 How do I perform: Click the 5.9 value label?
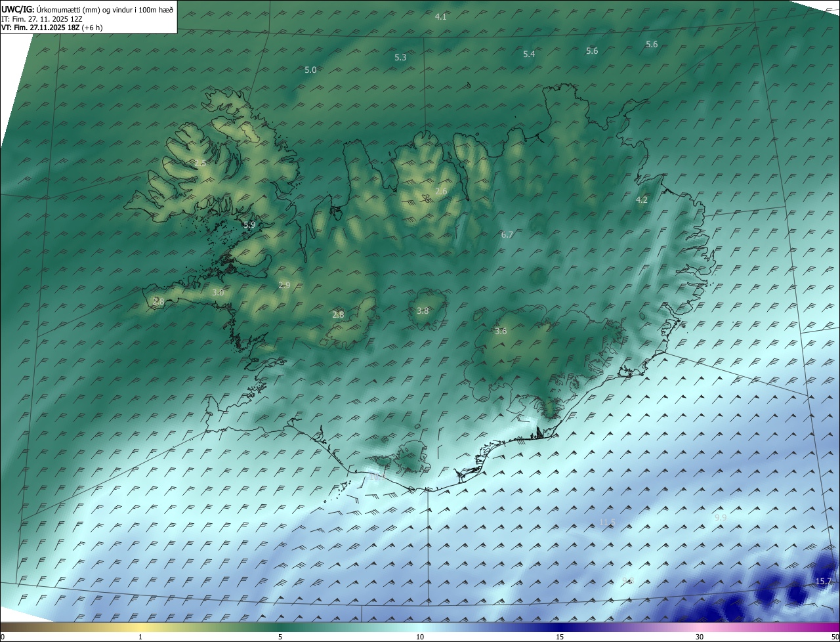coord(249,225)
